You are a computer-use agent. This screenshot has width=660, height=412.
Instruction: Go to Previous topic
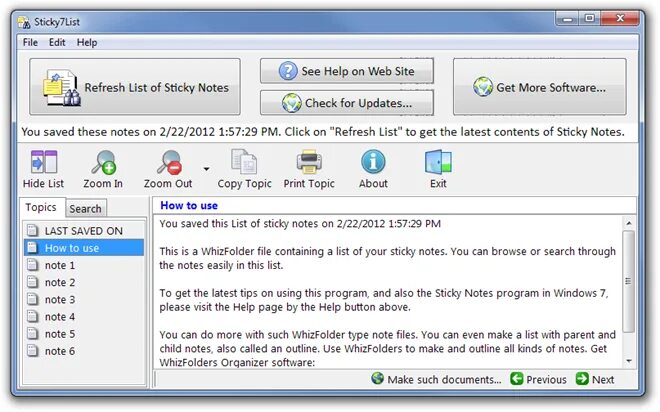538,379
